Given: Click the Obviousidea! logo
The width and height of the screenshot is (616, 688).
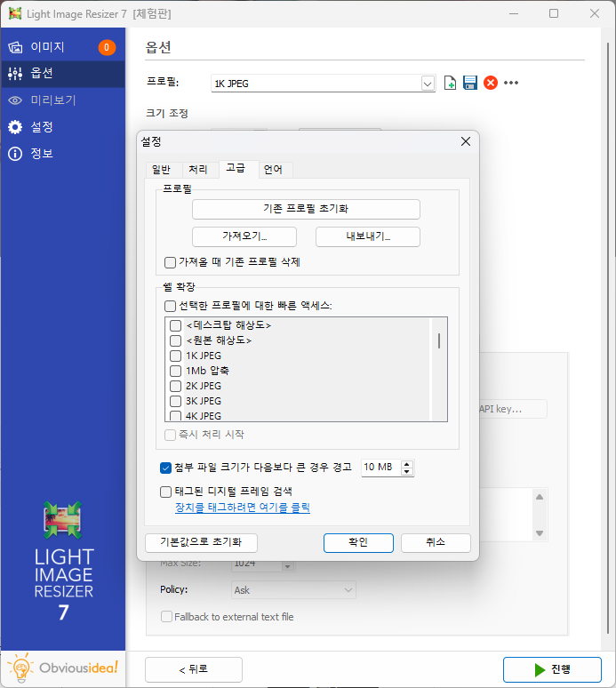Looking at the screenshot, I should [x=63, y=668].
